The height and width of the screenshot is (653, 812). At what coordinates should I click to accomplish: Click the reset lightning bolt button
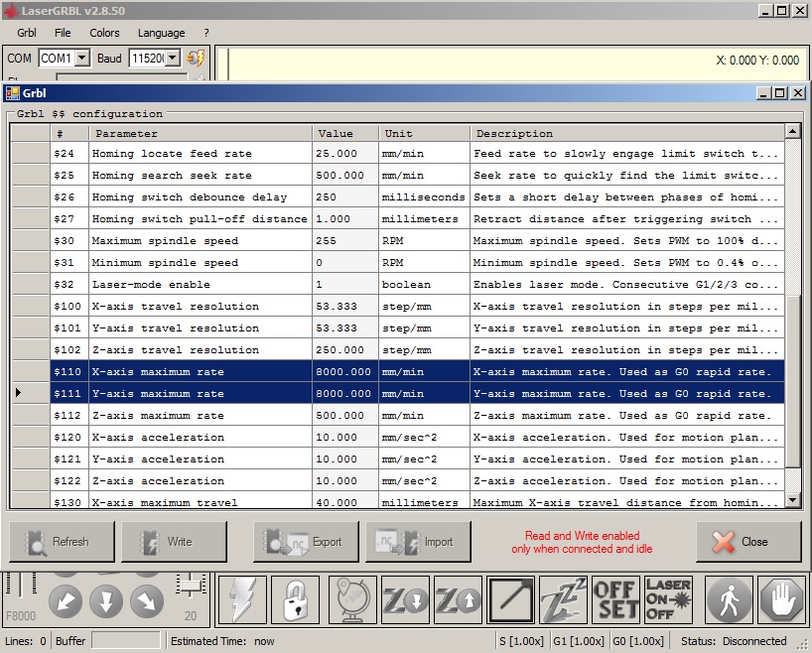click(242, 599)
